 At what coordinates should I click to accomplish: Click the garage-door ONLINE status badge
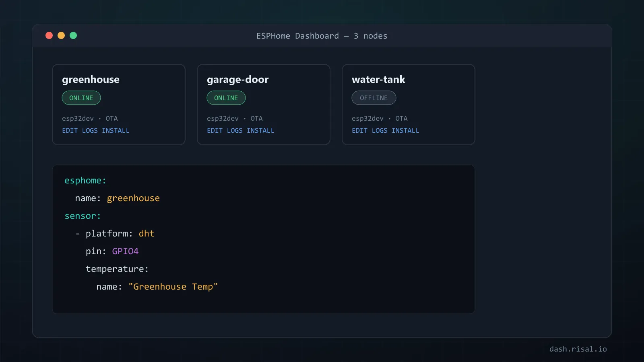[x=226, y=98]
